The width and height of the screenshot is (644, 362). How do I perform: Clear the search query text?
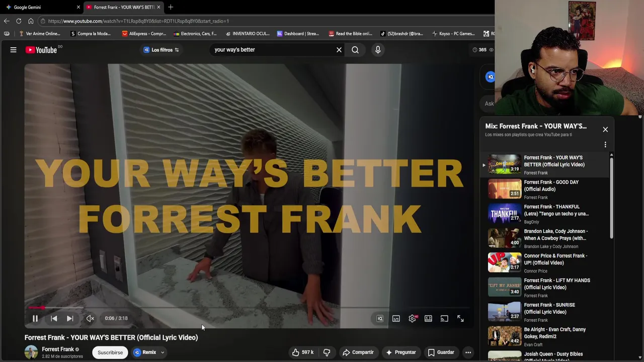click(x=339, y=50)
